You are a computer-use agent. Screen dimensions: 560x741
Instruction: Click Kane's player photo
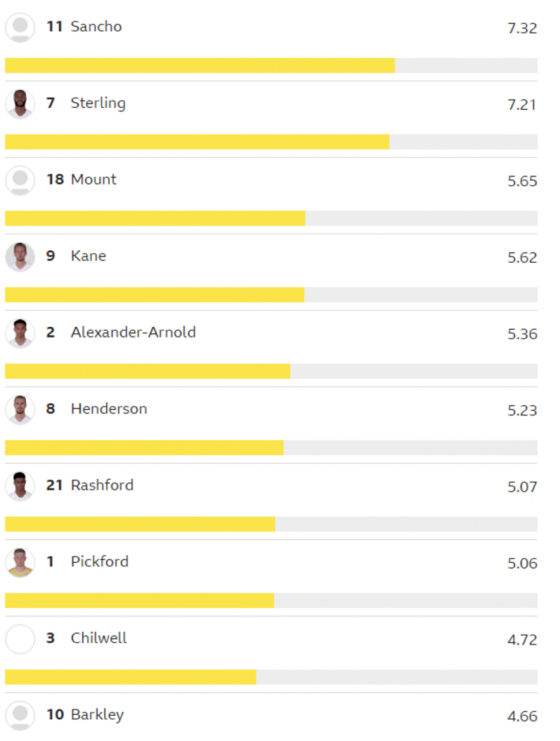[20, 257]
